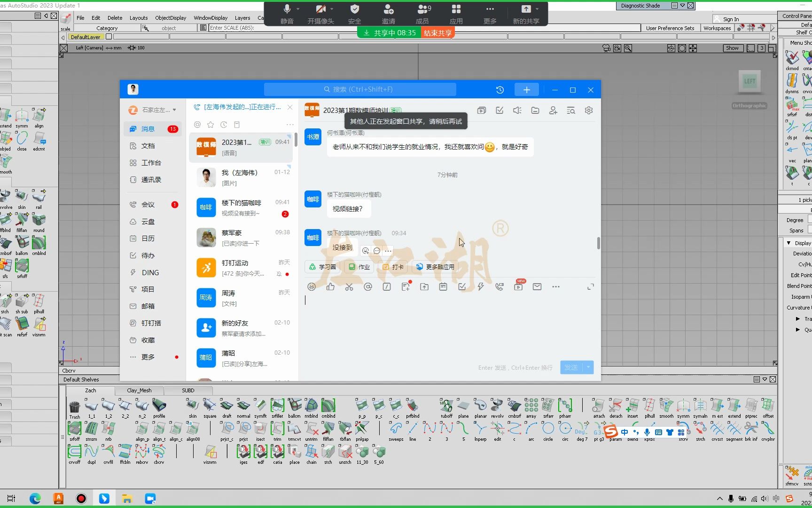Open the camera options arrow beside 开摄像头
The width and height of the screenshot is (812, 508).
(332, 9)
